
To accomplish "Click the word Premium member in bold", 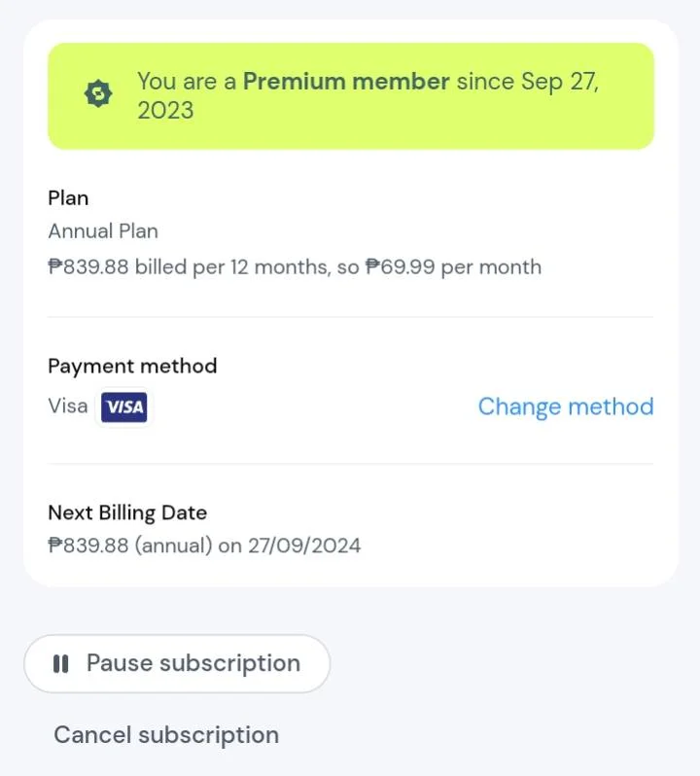I will pyautogui.click(x=346, y=81).
